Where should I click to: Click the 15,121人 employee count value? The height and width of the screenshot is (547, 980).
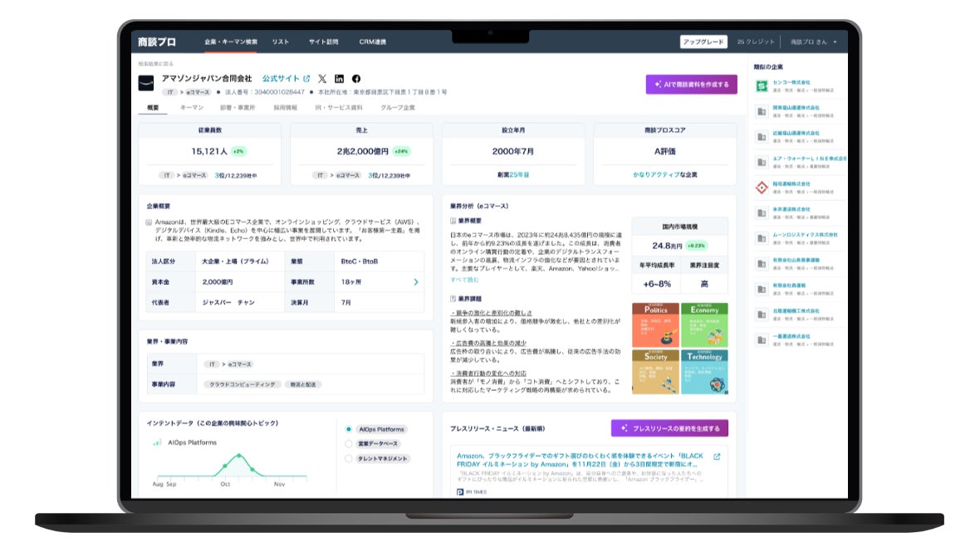point(209,151)
